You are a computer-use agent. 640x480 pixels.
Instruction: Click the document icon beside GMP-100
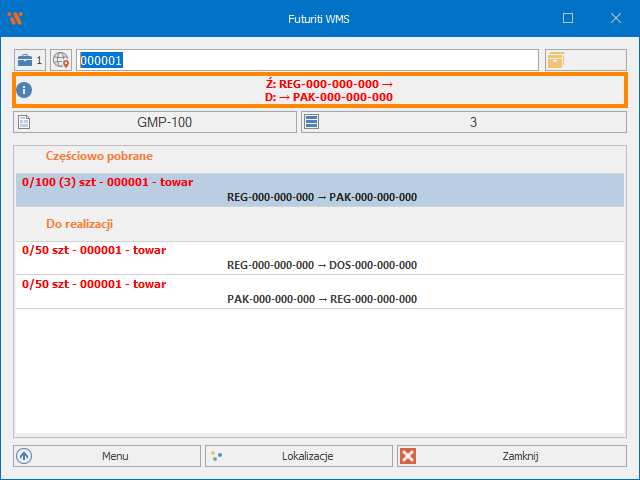point(25,123)
